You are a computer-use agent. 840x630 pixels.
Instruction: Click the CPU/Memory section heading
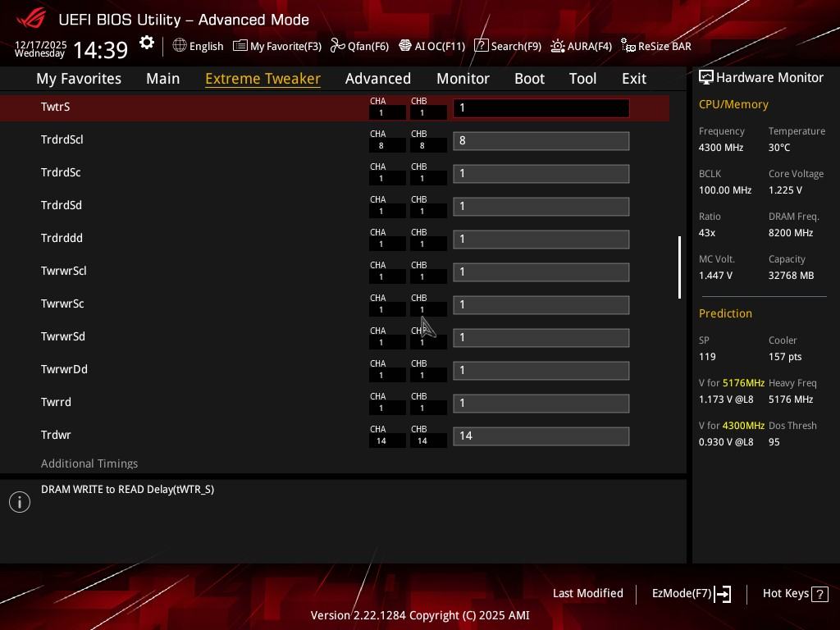733,104
